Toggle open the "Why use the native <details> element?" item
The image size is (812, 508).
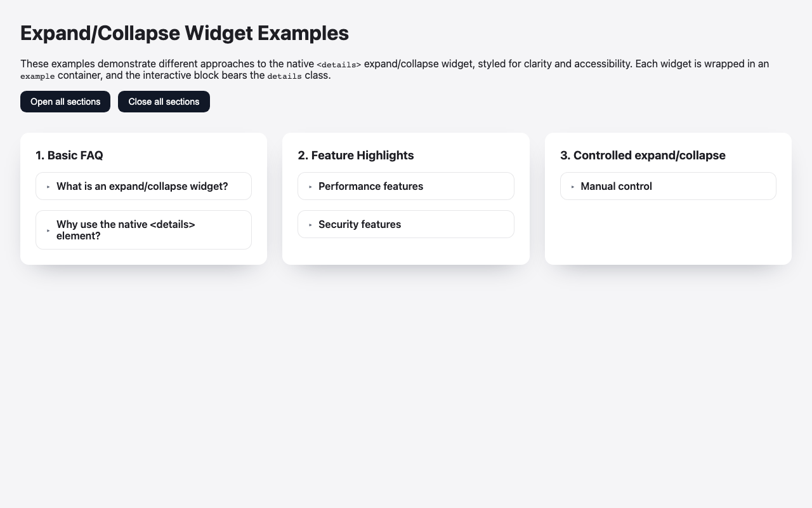click(126, 230)
